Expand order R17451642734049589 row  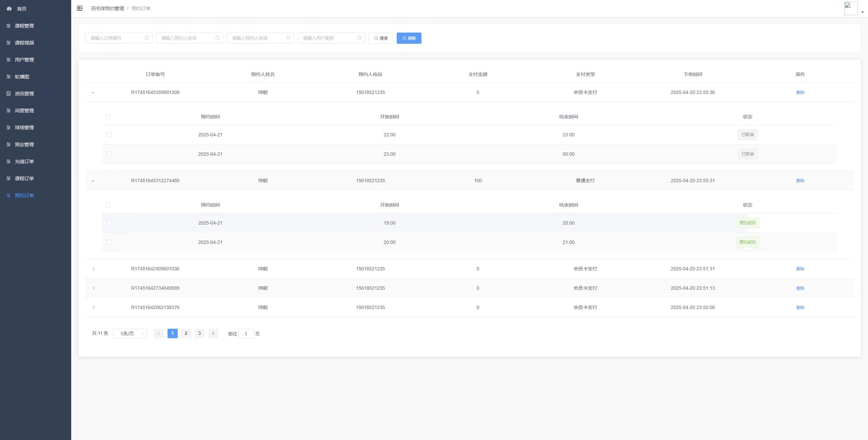pos(93,288)
